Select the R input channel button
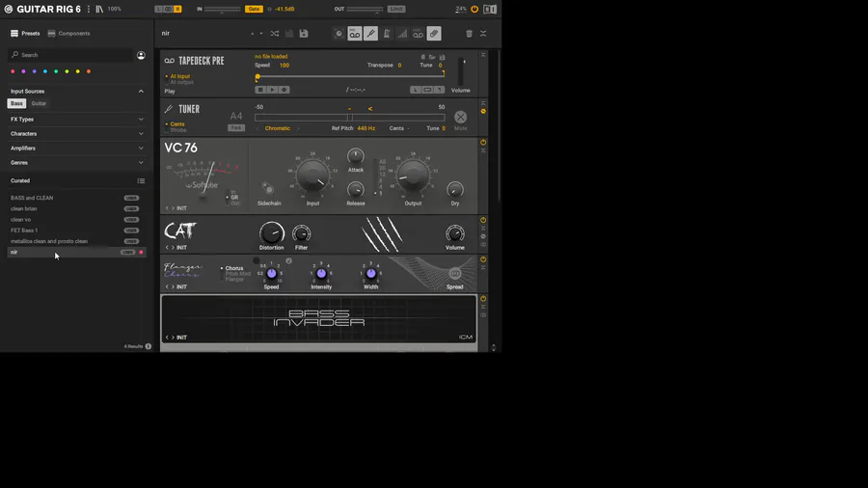The width and height of the screenshot is (868, 488). 177,9
